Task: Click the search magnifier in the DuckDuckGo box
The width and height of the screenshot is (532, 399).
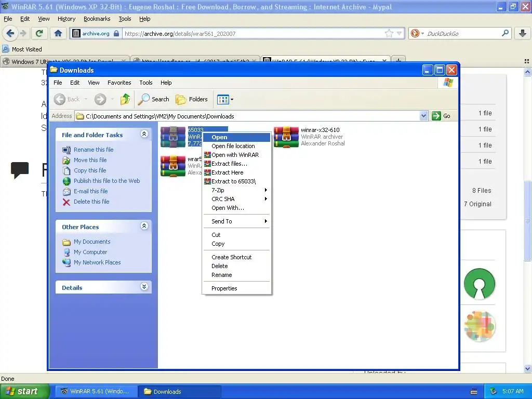Action: click(x=505, y=33)
